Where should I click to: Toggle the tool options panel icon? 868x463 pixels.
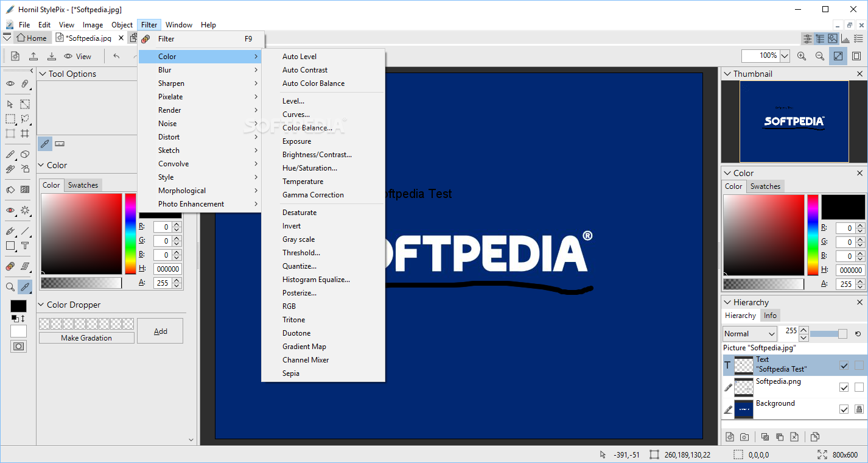click(808, 38)
